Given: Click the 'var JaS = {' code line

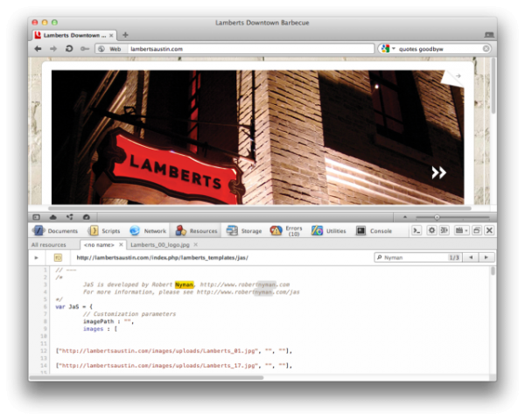Looking at the screenshot, I should click(x=73, y=307).
